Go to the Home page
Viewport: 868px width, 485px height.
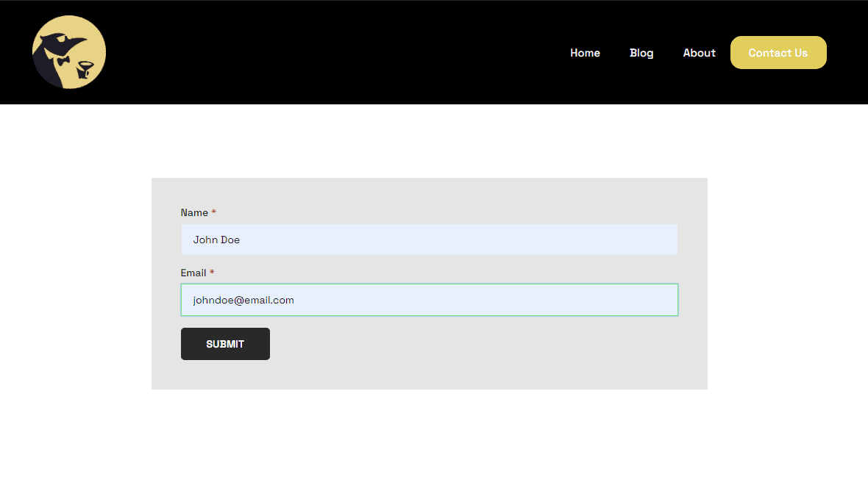tap(585, 53)
